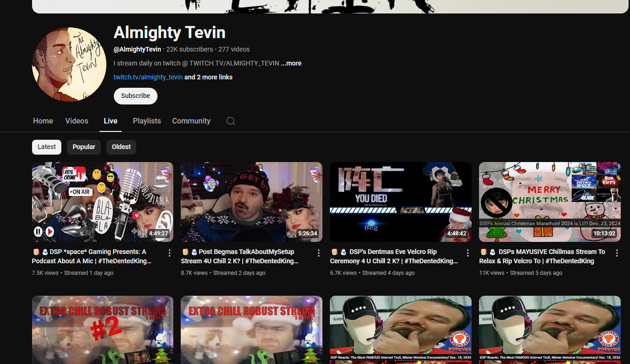Open options menu for DSP *space* Gaming video
630x364 pixels.
click(x=170, y=253)
